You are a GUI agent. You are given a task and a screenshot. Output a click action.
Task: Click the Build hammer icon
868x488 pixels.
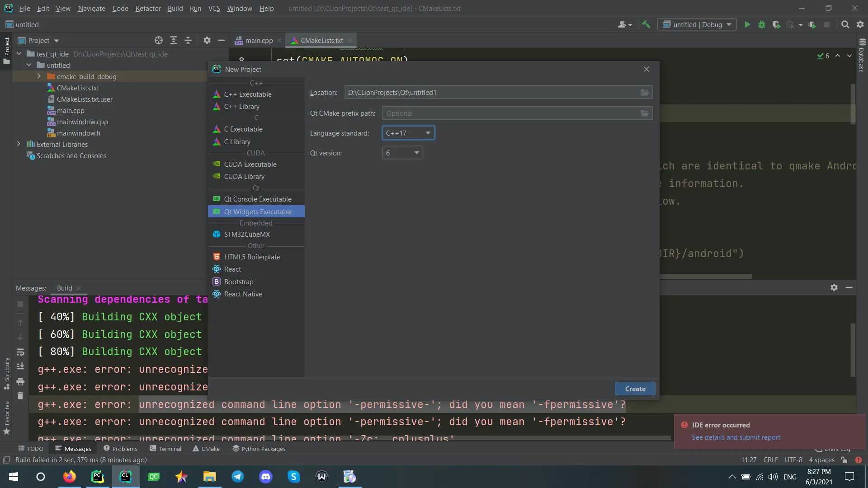click(x=646, y=25)
